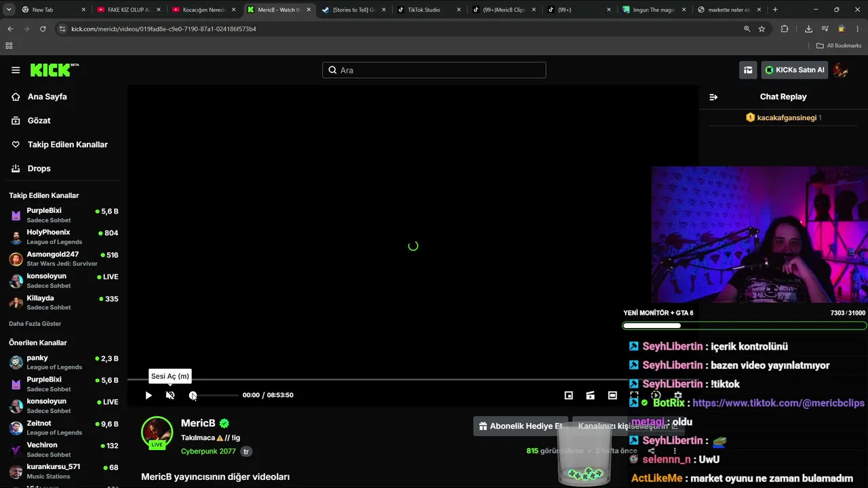Open the mericbclips TikTok link in chat

(778, 403)
